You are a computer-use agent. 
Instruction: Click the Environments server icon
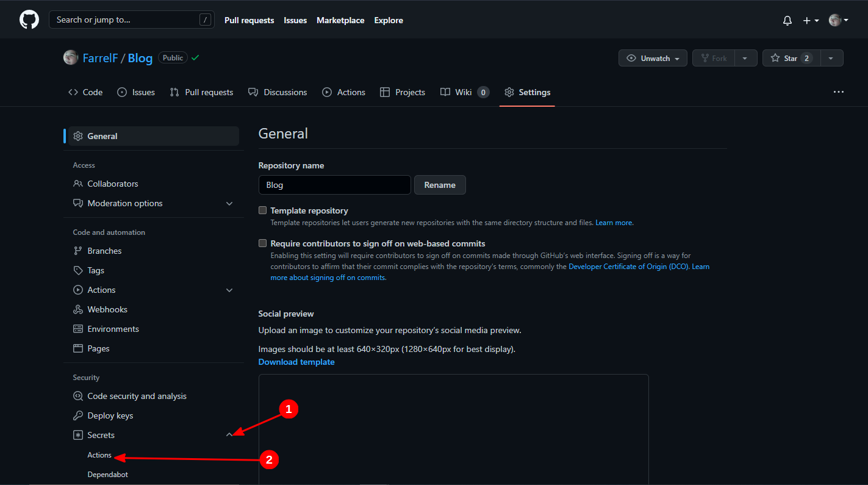(78, 329)
